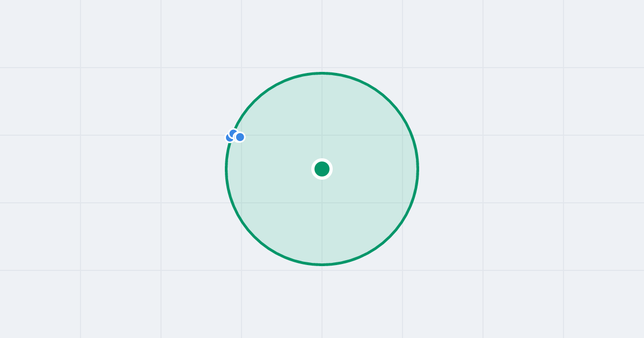Click the green center marker dot

[x=322, y=169]
